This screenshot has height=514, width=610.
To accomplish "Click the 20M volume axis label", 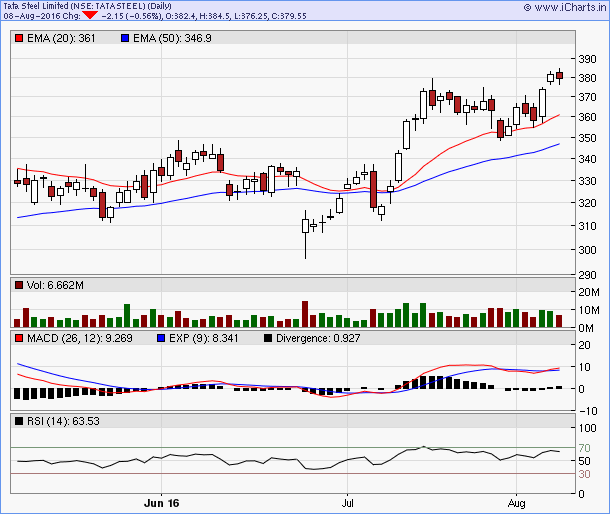I will (589, 292).
